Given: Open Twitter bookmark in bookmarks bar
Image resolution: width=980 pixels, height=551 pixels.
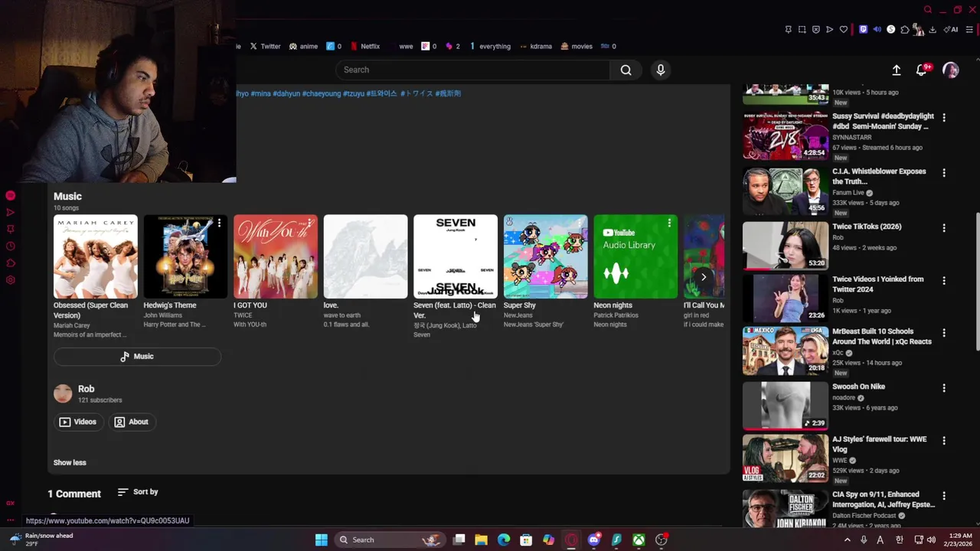Looking at the screenshot, I should coord(265,46).
